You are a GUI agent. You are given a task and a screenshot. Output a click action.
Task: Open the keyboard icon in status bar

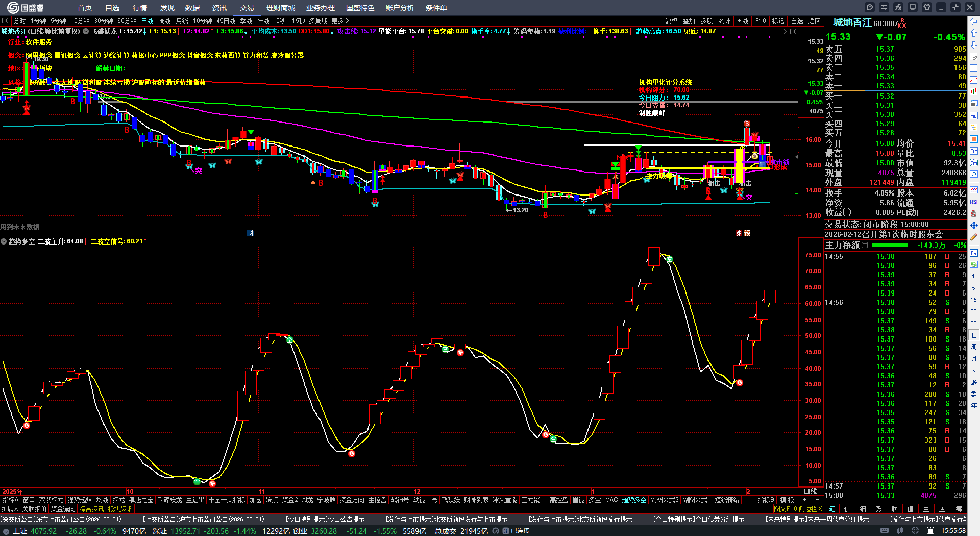tap(885, 531)
